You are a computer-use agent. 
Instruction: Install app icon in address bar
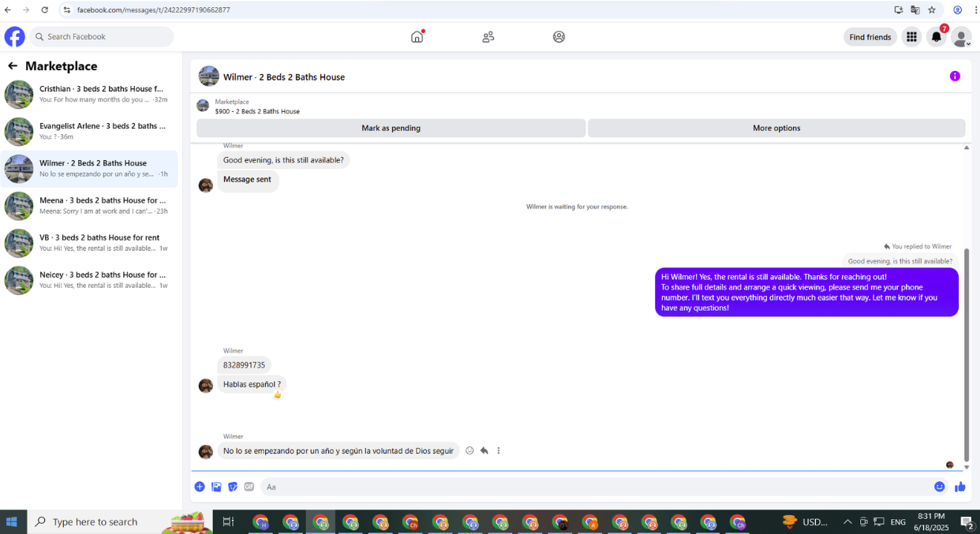tap(899, 9)
